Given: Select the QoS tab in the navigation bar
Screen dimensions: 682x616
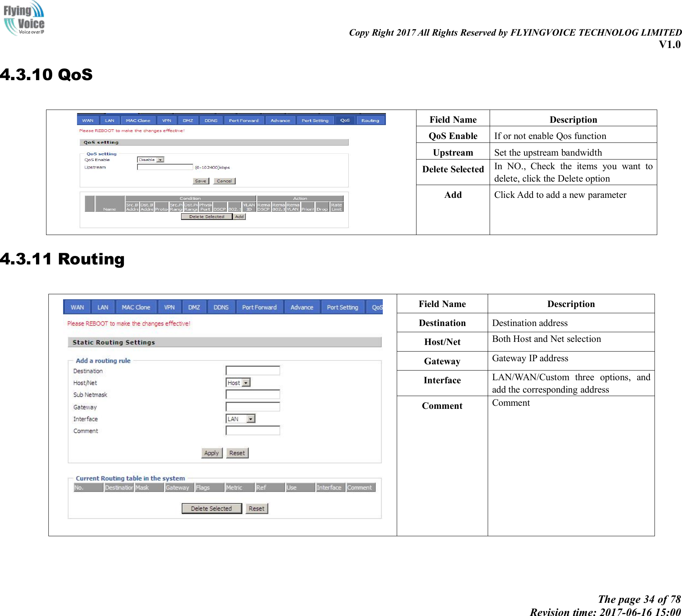Looking at the screenshot, I should point(346,120).
